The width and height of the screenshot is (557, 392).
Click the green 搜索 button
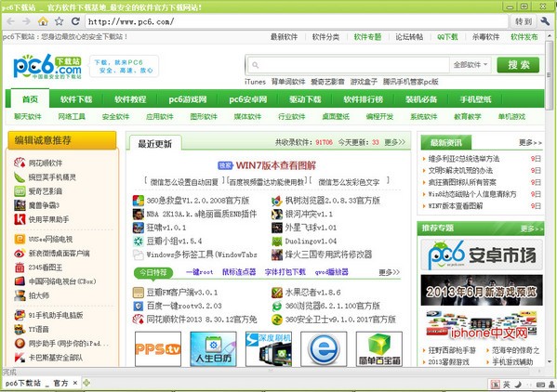click(x=518, y=65)
